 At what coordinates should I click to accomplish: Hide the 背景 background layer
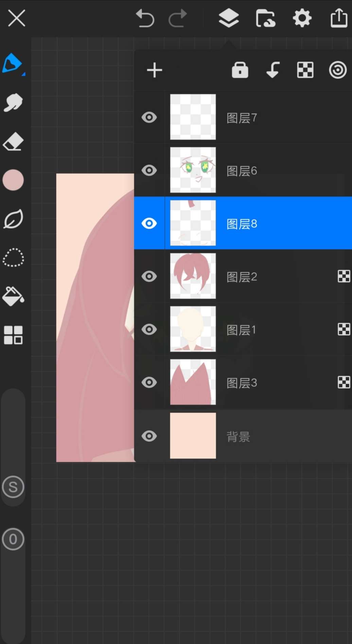click(x=149, y=436)
